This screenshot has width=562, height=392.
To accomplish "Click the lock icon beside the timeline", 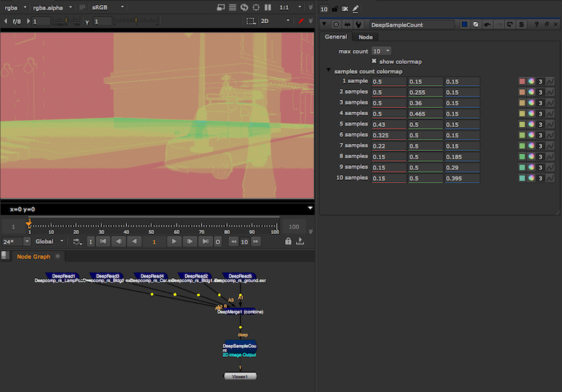I will tap(288, 242).
